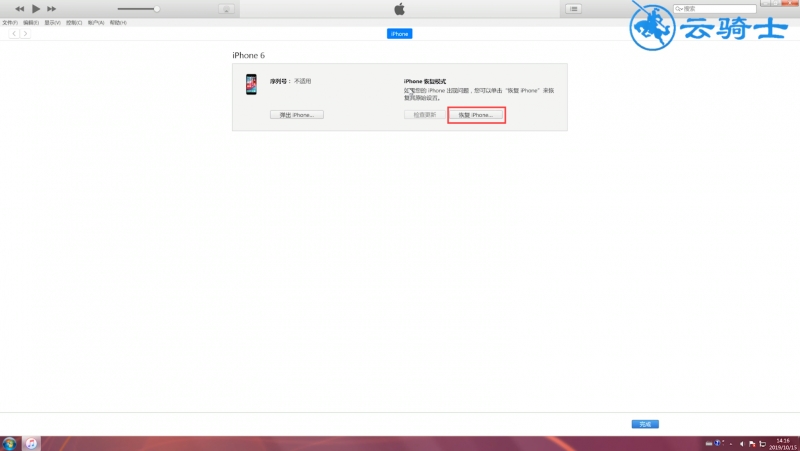800x451 pixels.
Task: Click the rewind (previous track) button
Action: [x=19, y=9]
